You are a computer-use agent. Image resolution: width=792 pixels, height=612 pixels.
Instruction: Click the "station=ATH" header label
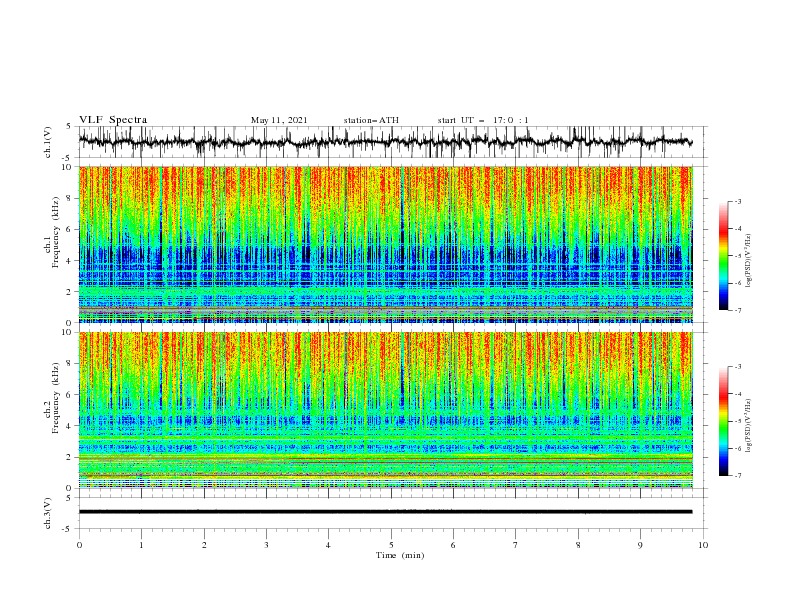coord(371,120)
